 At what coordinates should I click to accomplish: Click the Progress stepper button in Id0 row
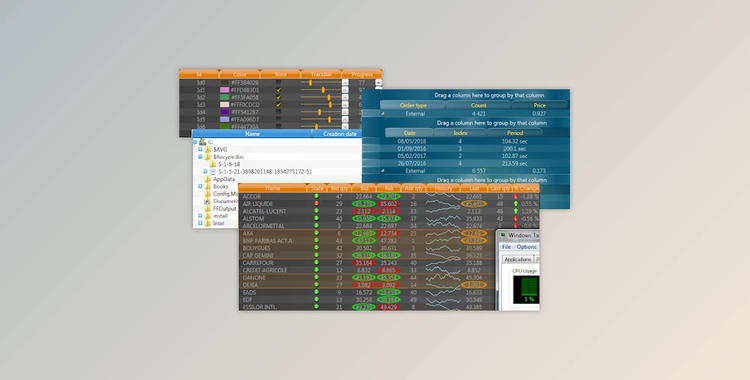click(345, 82)
